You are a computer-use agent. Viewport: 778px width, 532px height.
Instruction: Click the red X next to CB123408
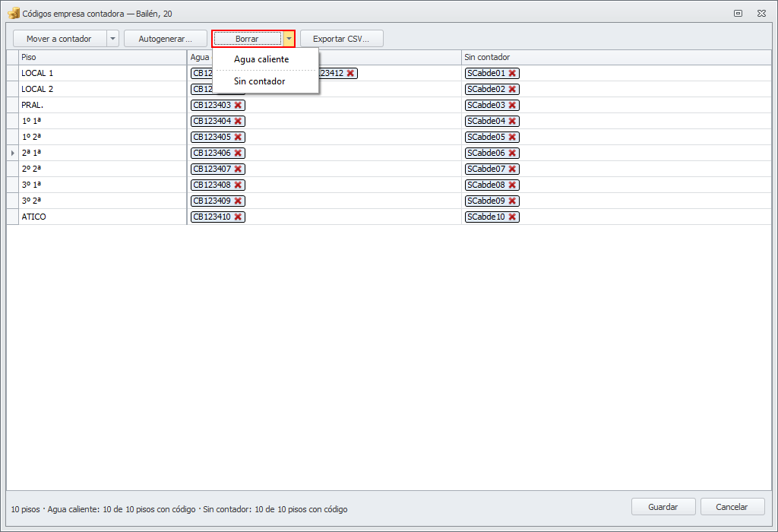point(238,185)
